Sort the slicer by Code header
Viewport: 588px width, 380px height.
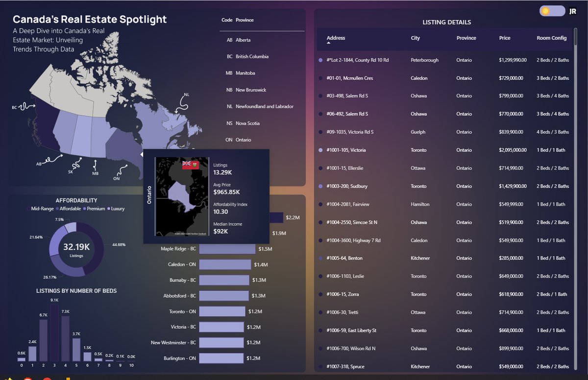point(227,20)
